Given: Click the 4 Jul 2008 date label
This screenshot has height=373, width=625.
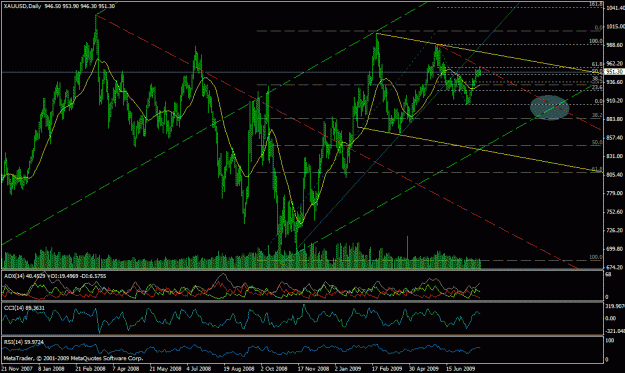Looking at the screenshot, I should pos(199,369).
